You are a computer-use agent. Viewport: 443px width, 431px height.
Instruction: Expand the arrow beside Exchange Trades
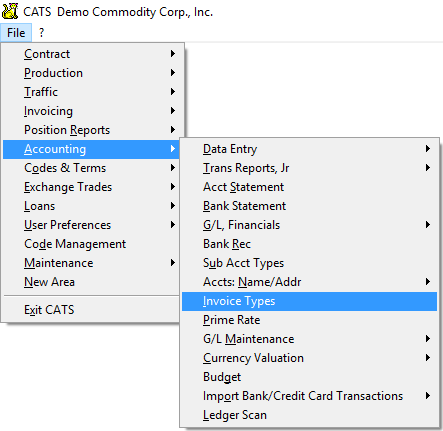click(173, 186)
